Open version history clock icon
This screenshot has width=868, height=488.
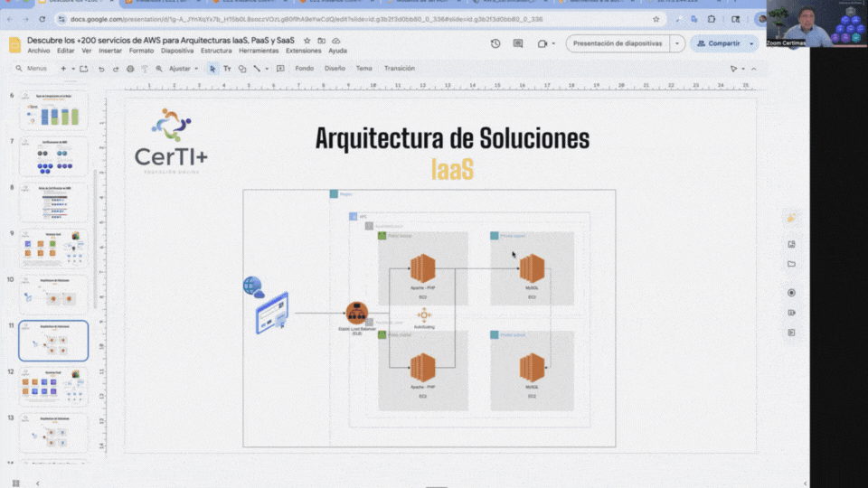pyautogui.click(x=495, y=43)
